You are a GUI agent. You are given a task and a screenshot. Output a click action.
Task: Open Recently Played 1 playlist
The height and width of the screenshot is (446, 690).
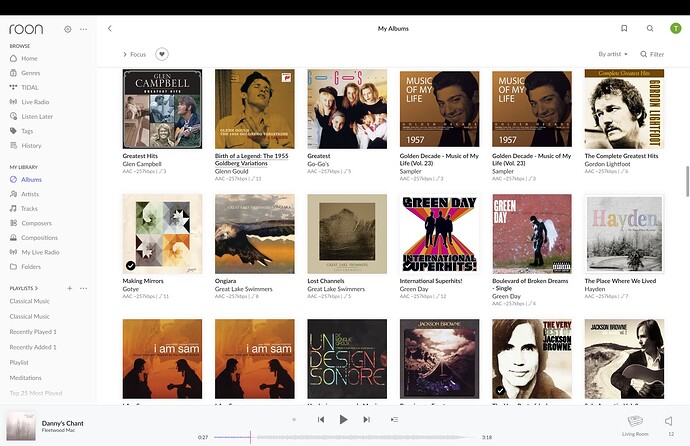[33, 332]
